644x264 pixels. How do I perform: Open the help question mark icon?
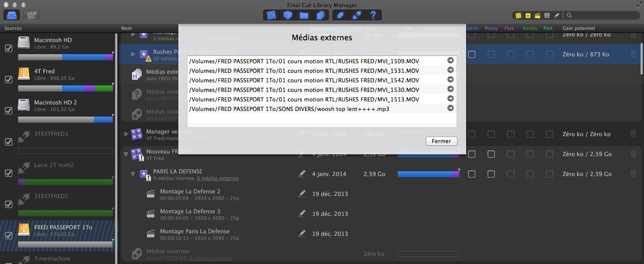pyautogui.click(x=372, y=15)
